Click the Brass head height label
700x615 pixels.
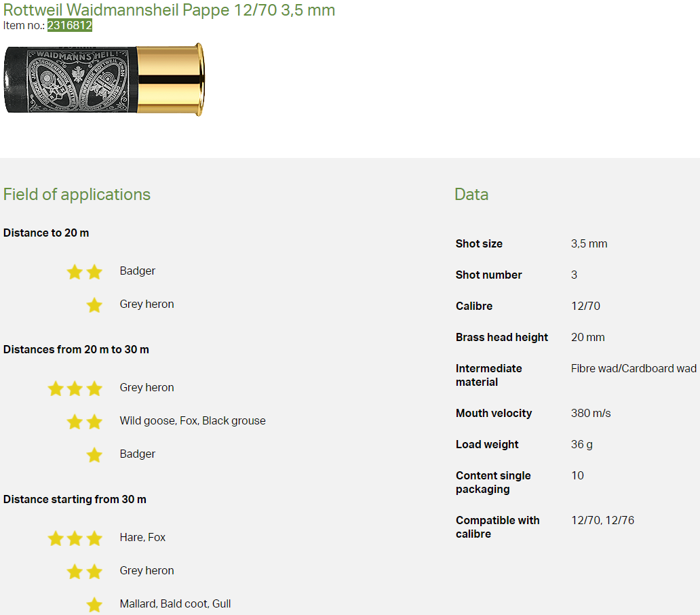[x=502, y=338]
